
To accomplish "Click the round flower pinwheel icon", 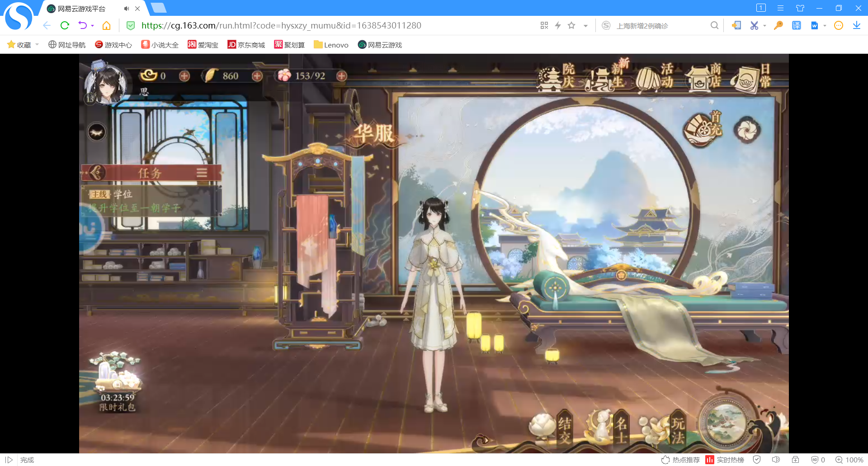I will [x=747, y=130].
